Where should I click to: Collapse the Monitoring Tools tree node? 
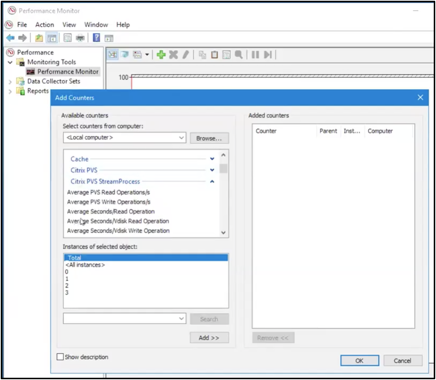click(10, 62)
